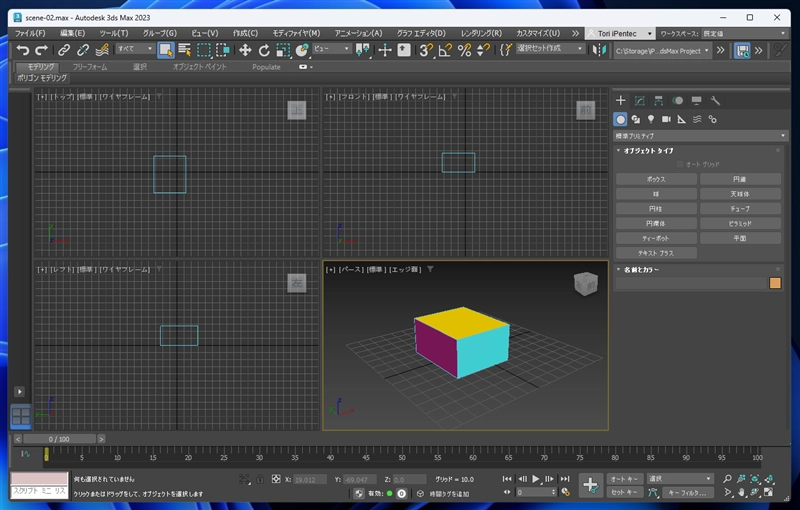The width and height of the screenshot is (800, 510).
Task: Click the object name input field
Action: point(691,283)
